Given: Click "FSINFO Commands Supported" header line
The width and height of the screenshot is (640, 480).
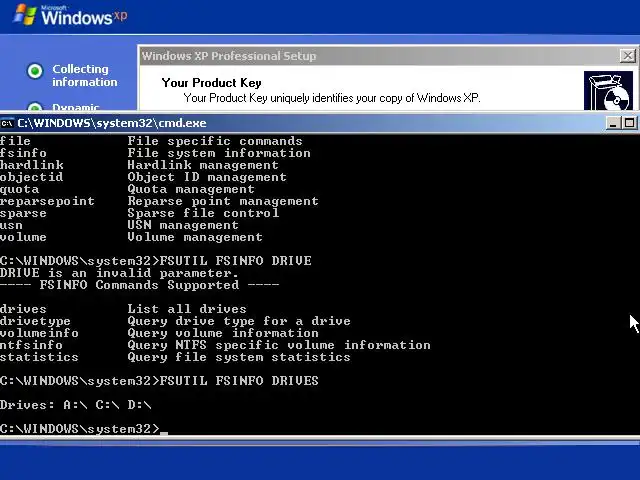Looking at the screenshot, I should [139, 285].
